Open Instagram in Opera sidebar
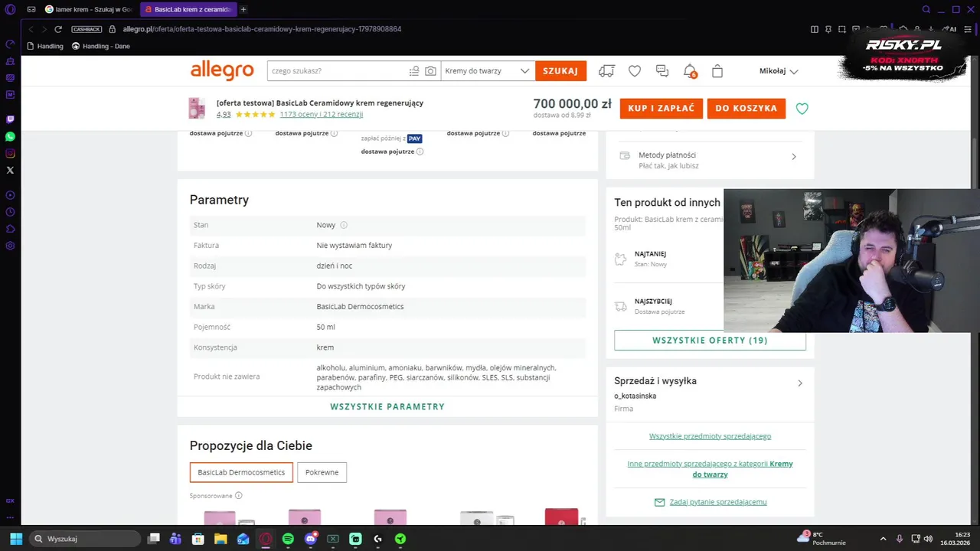 point(10,153)
